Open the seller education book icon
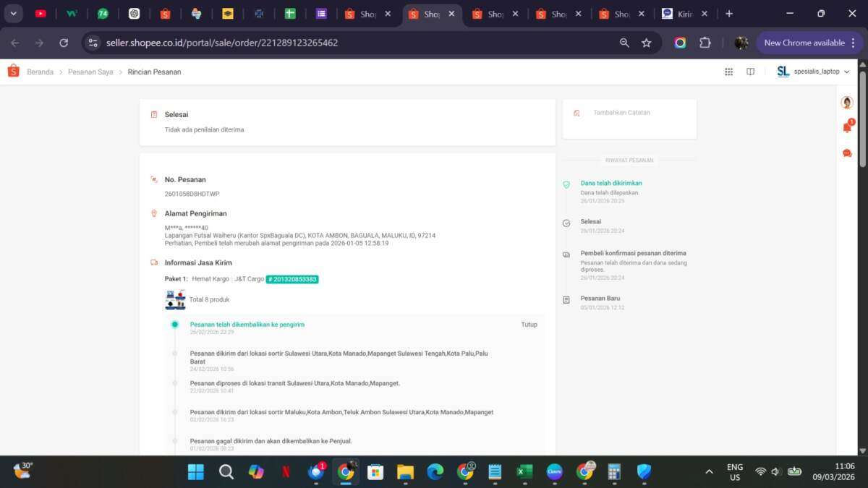The width and height of the screenshot is (868, 488). coord(750,72)
